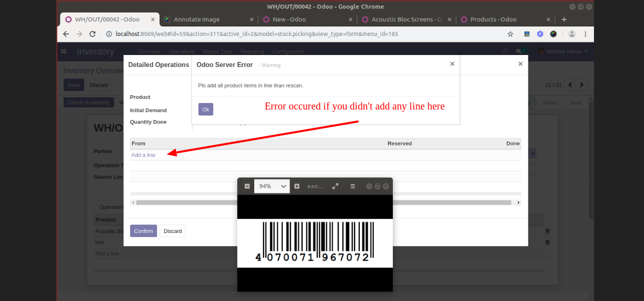
Task: Click the localhost URL address bar
Action: click(x=257, y=34)
